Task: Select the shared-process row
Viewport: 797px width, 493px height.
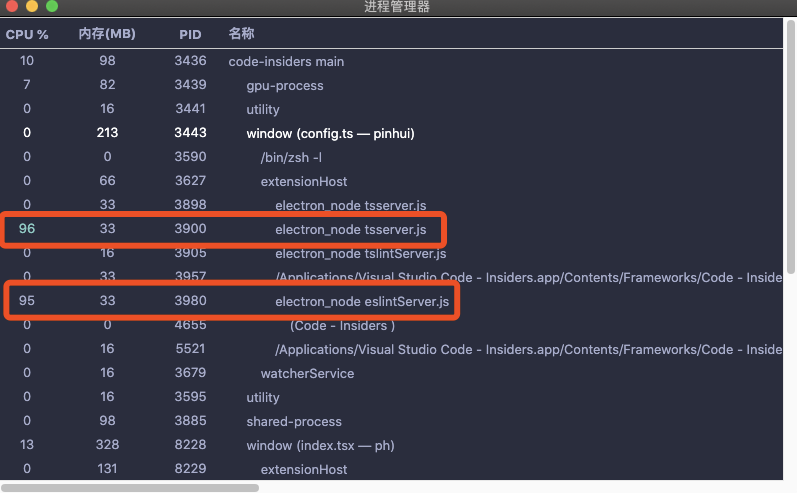Action: 391,421
